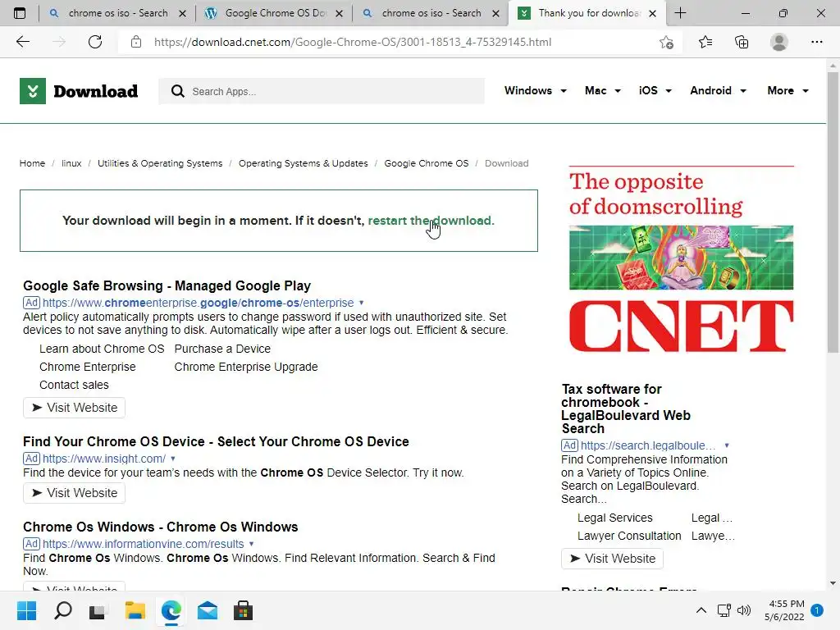The image size is (840, 630).
Task: Click the site lock icon in address bar
Action: [136, 42]
